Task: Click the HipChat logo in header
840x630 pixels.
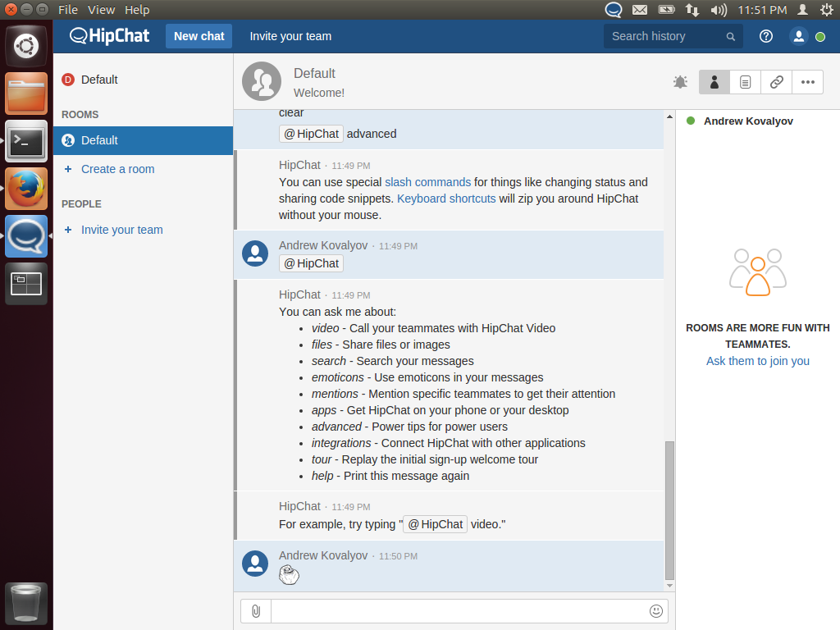Action: point(109,36)
